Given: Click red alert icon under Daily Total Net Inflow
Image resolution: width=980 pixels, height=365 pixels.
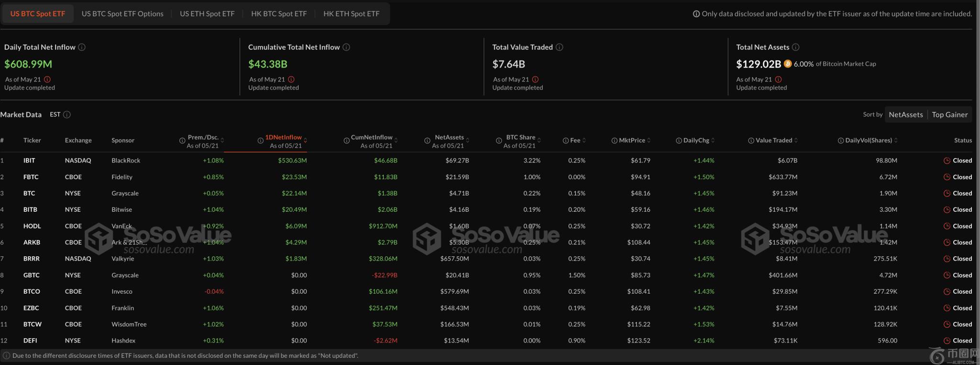Looking at the screenshot, I should coord(47,80).
